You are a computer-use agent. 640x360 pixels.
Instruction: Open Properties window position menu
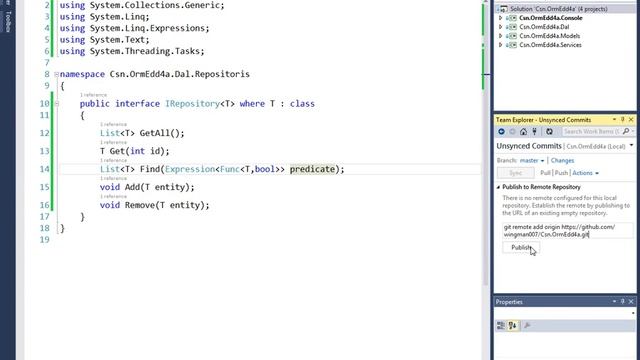pos(614,302)
